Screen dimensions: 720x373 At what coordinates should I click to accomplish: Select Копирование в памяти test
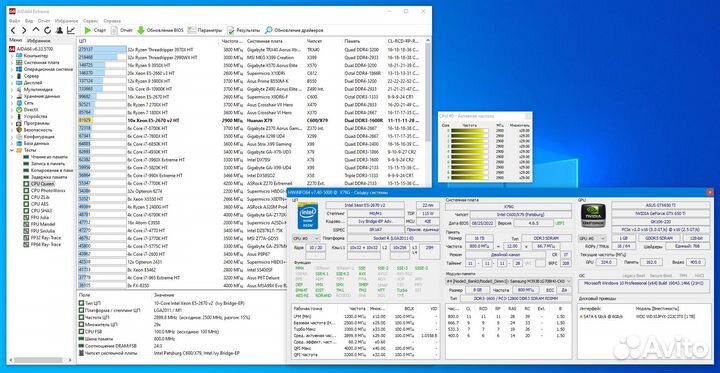48,170
